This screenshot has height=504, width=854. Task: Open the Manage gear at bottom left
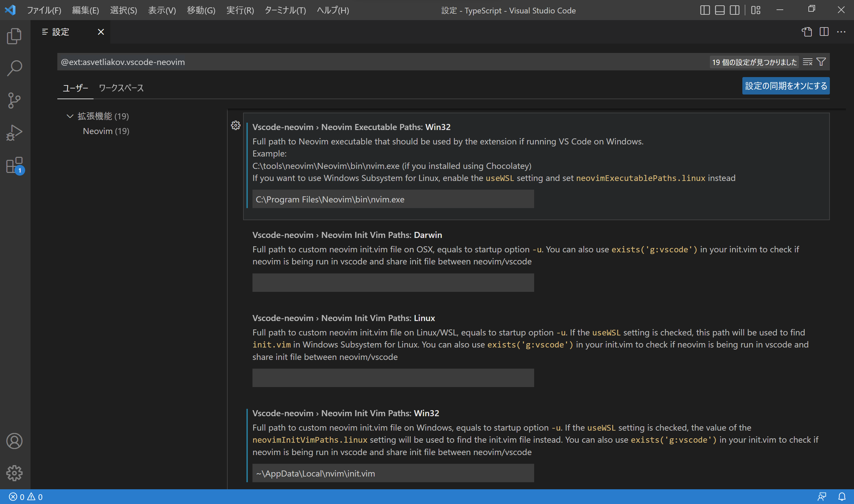14,473
